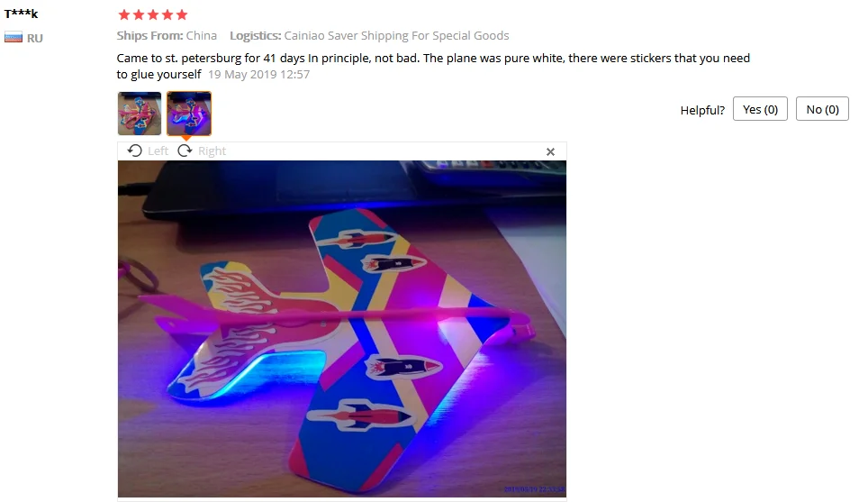Click 'China' in Ships From
This screenshot has height=502, width=868.
202,35
